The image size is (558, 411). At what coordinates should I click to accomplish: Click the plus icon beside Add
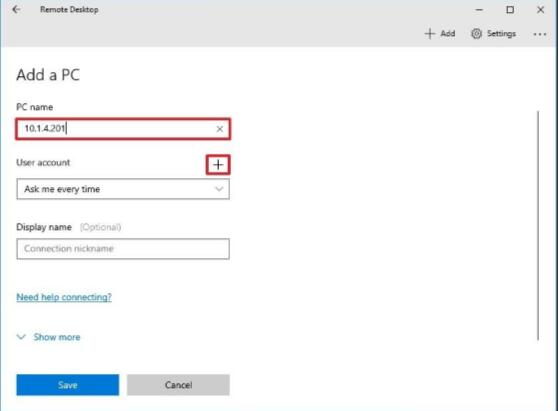(430, 33)
